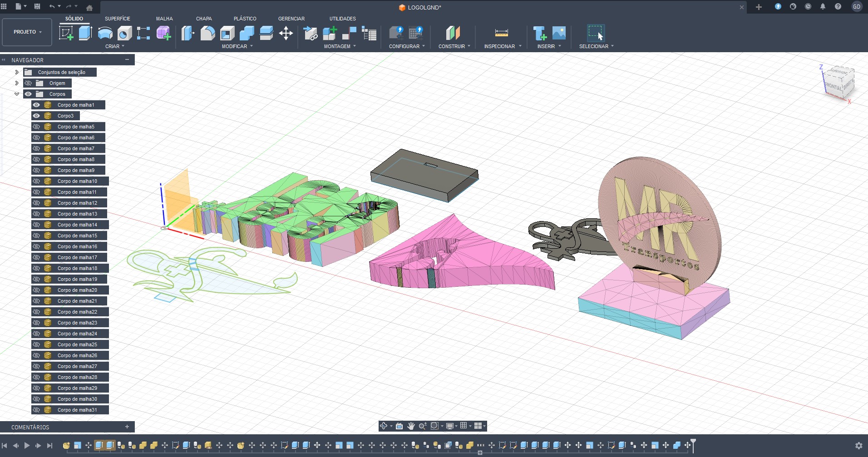This screenshot has height=457, width=868.
Task: Select the Pan tool in navigation bar
Action: coord(411,426)
